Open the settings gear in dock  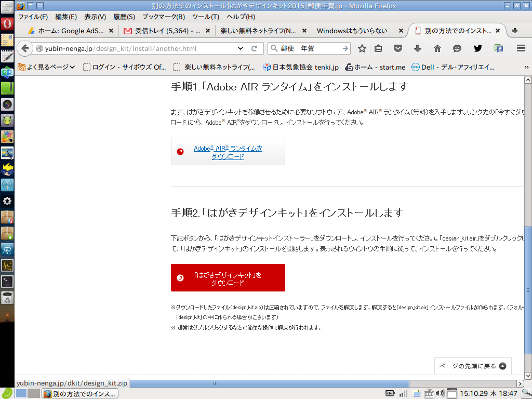coord(7,201)
